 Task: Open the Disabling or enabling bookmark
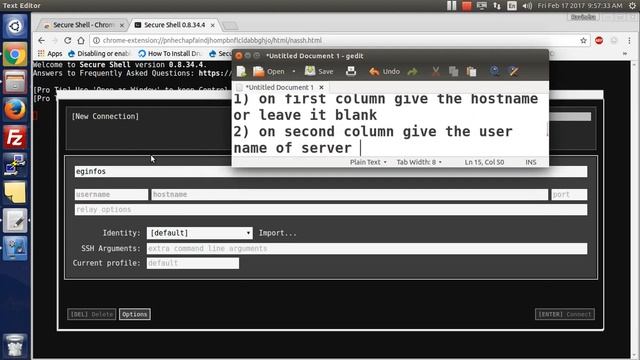(98, 53)
